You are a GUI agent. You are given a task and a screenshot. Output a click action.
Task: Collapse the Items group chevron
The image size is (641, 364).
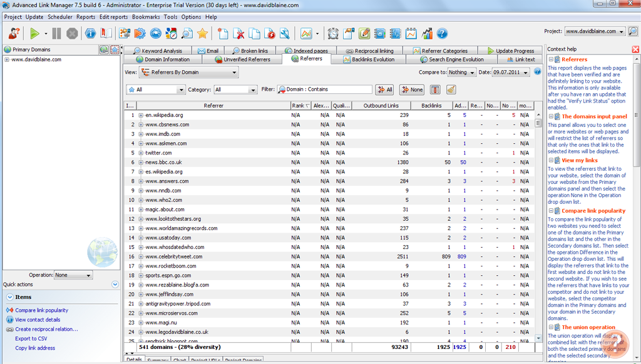[x=10, y=297]
